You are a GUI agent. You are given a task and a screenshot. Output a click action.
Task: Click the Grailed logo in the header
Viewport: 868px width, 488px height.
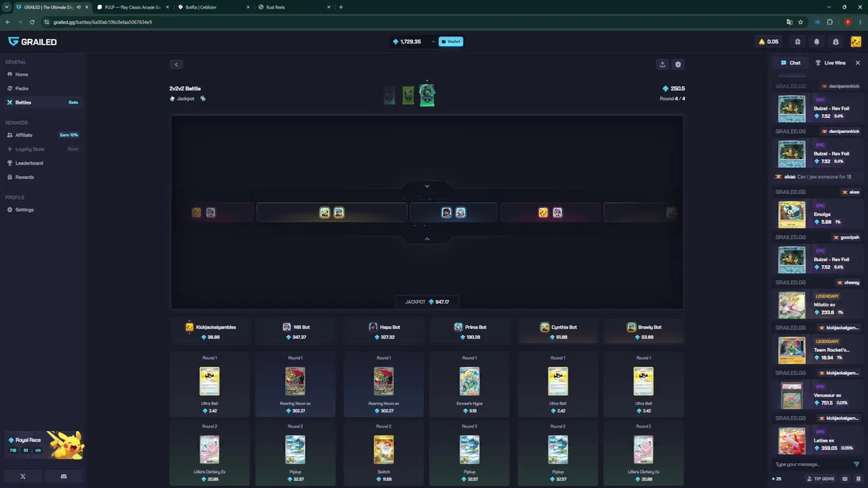pos(32,42)
